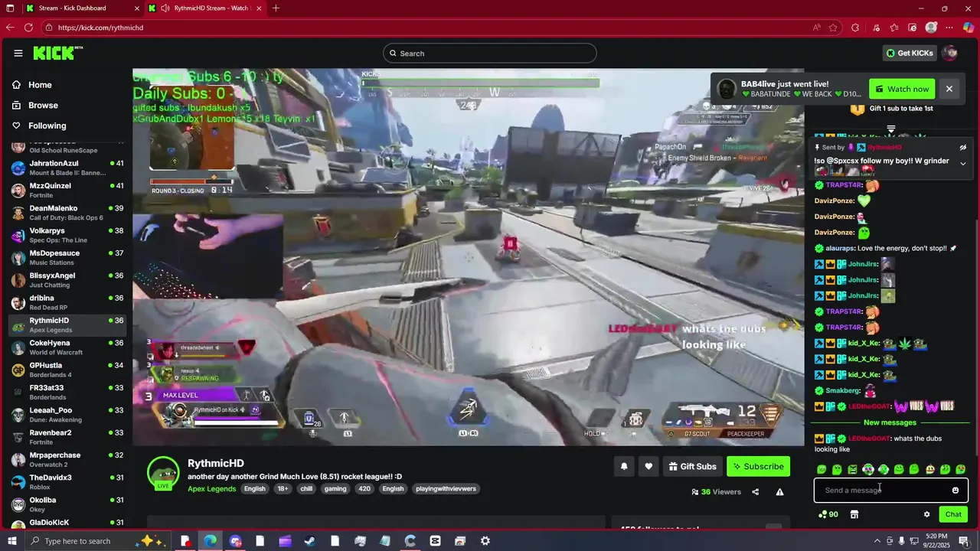
Task: Click the browser refresh icon
Action: click(28, 28)
